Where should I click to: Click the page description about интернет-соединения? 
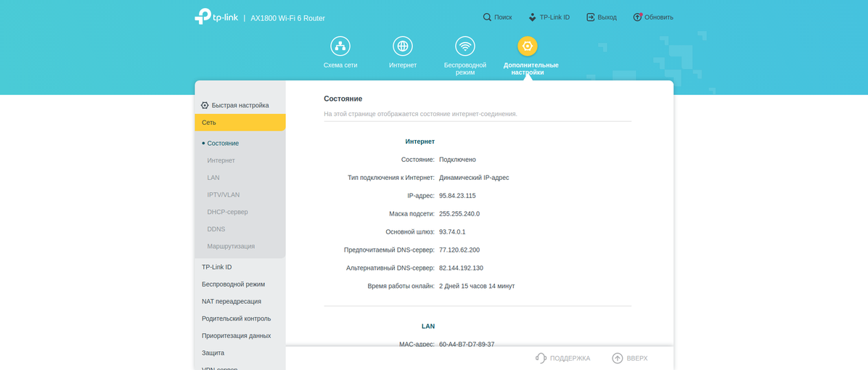tap(420, 114)
